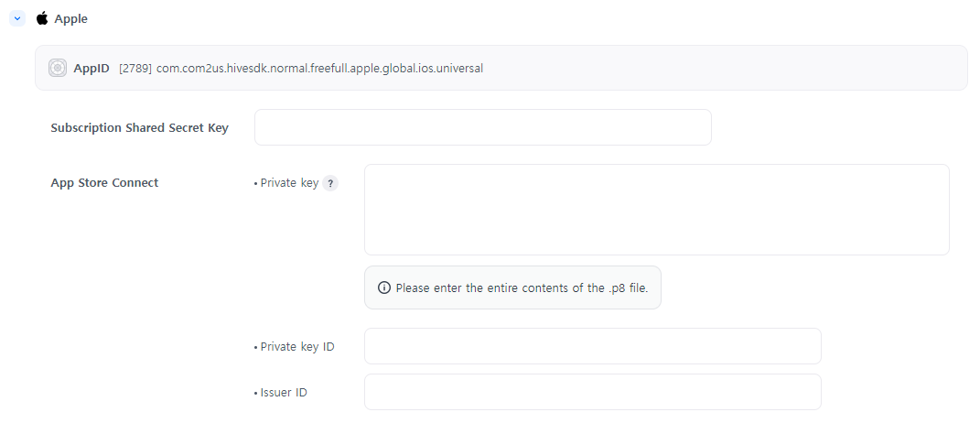Focus the Issuer ID input field
The image size is (980, 423).
(592, 392)
